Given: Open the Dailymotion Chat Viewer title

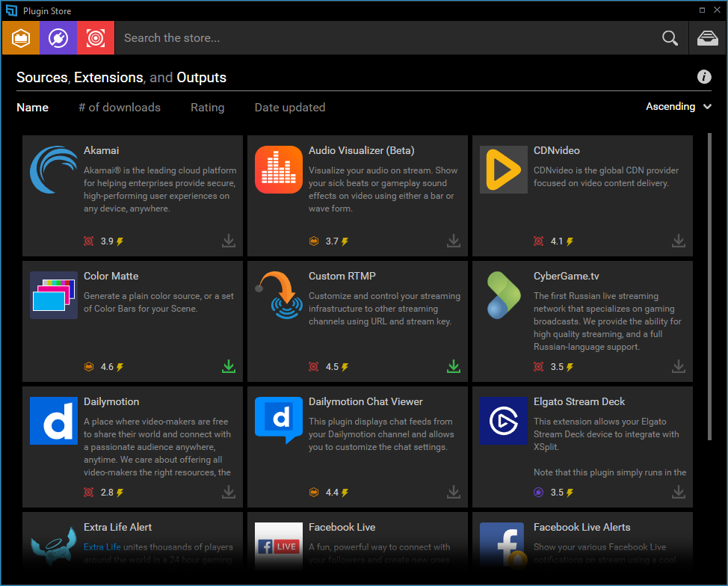Looking at the screenshot, I should 365,401.
